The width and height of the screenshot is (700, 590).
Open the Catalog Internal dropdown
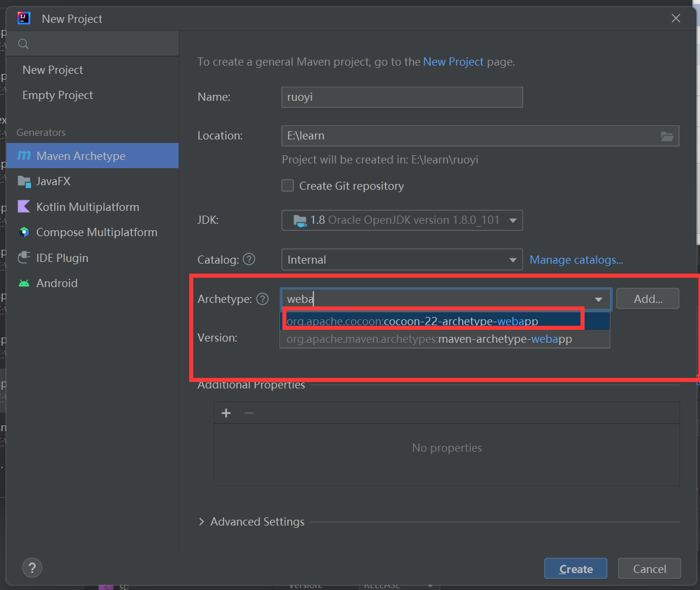click(402, 260)
